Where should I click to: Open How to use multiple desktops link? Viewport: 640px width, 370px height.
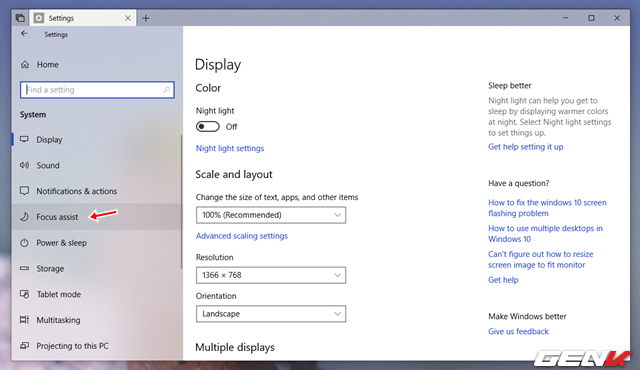[545, 233]
